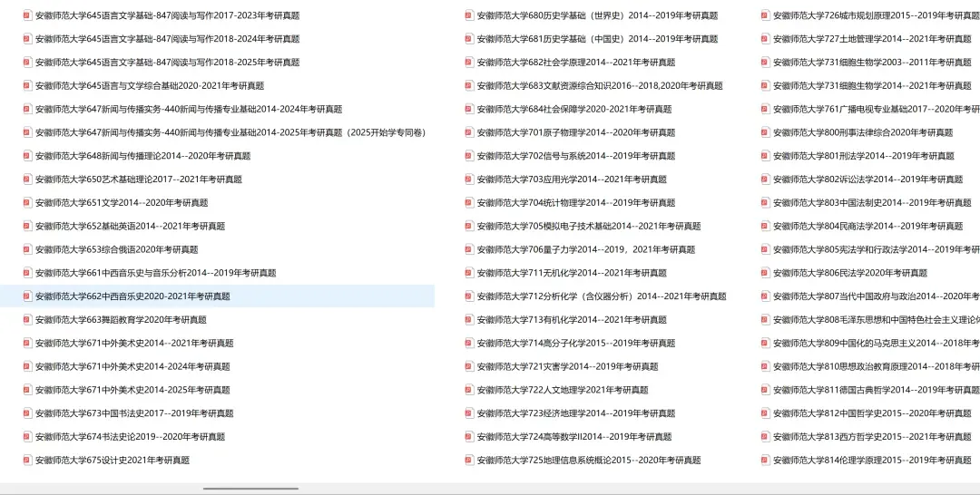980x495 pixels.
Task: Click file name 811德国古典哲学2014--2019
Action: [877, 390]
